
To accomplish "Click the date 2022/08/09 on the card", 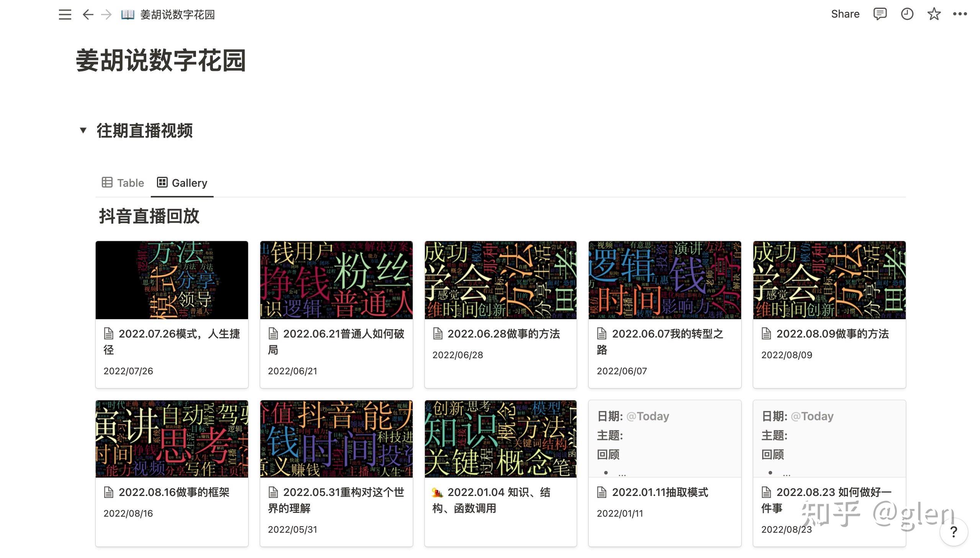I will [786, 355].
